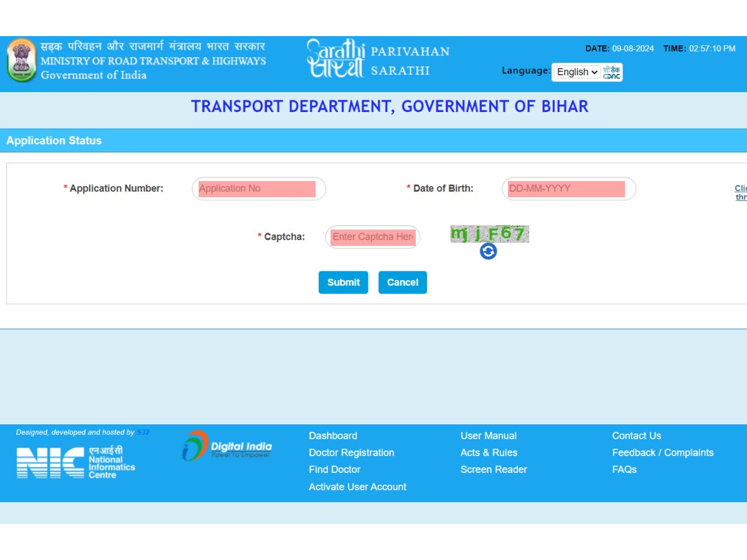The height and width of the screenshot is (560, 747).
Task: Refresh the captcha code
Action: pos(489,251)
